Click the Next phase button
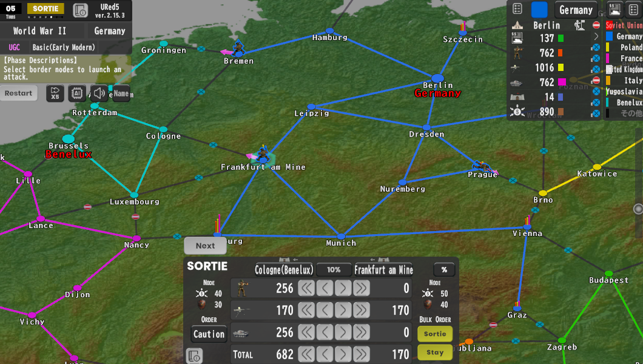This screenshot has width=643, height=364. 205,246
